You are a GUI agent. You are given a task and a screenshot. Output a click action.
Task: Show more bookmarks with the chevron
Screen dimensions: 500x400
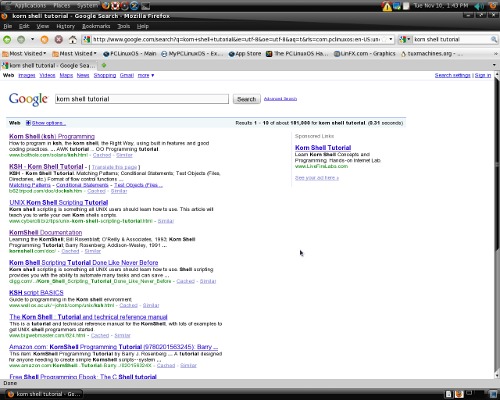pyautogui.click(x=496, y=53)
